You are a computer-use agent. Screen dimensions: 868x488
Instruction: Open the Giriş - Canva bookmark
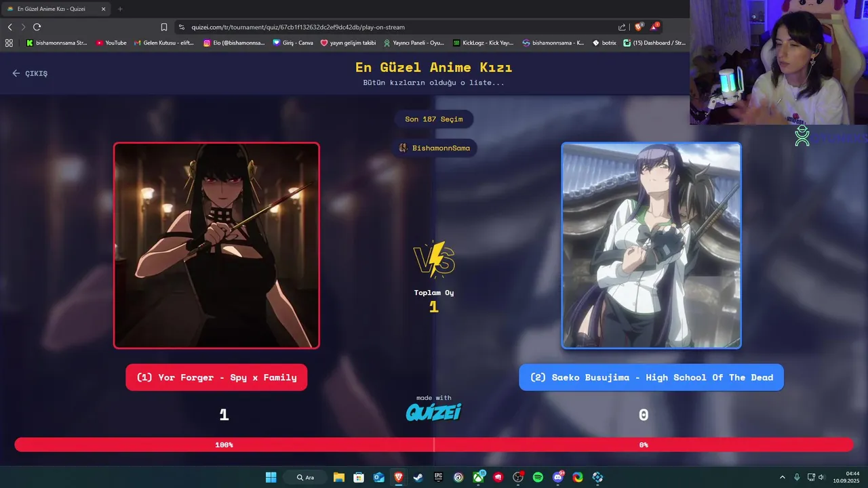pos(293,43)
